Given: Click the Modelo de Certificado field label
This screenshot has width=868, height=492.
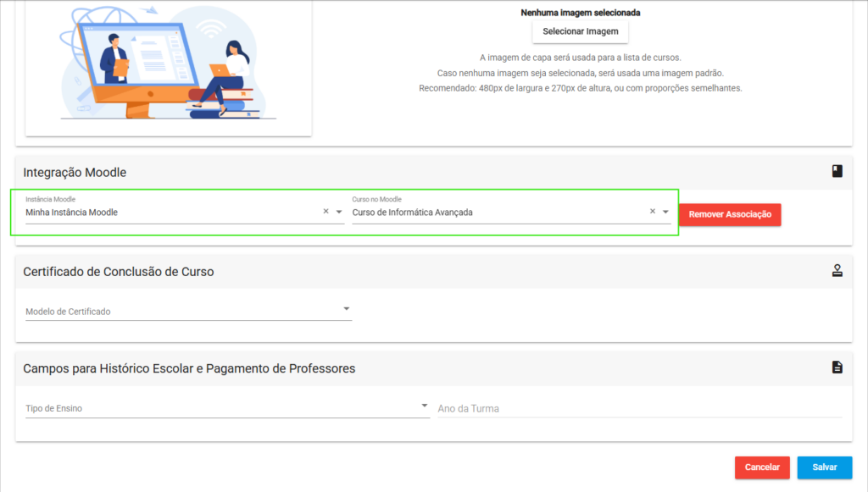Looking at the screenshot, I should click(x=68, y=312).
